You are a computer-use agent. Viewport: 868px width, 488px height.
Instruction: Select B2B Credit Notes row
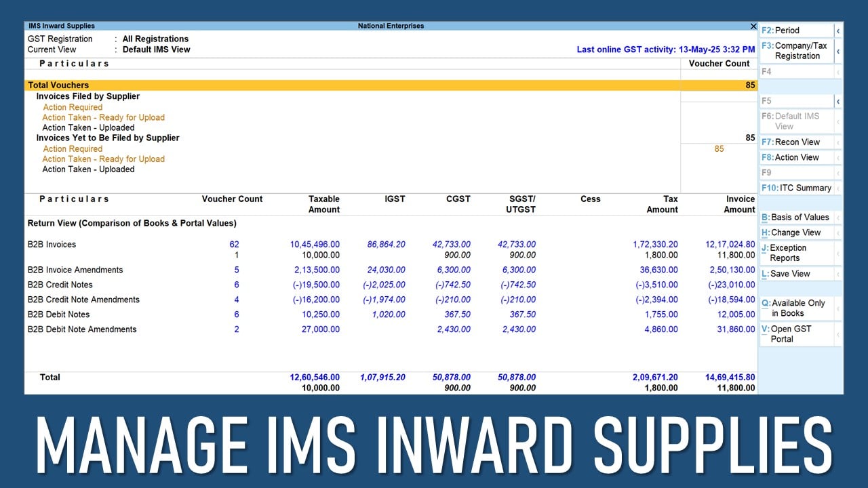(x=60, y=285)
